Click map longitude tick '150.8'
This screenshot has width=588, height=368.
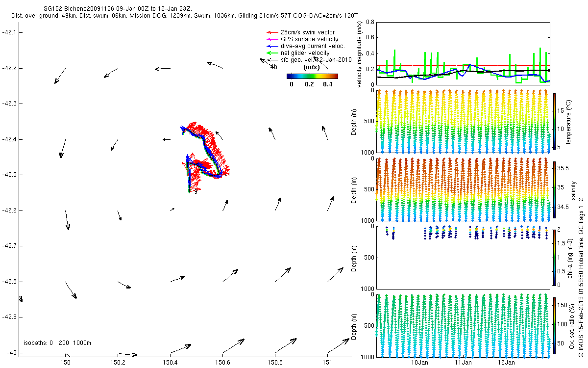(x=275, y=362)
